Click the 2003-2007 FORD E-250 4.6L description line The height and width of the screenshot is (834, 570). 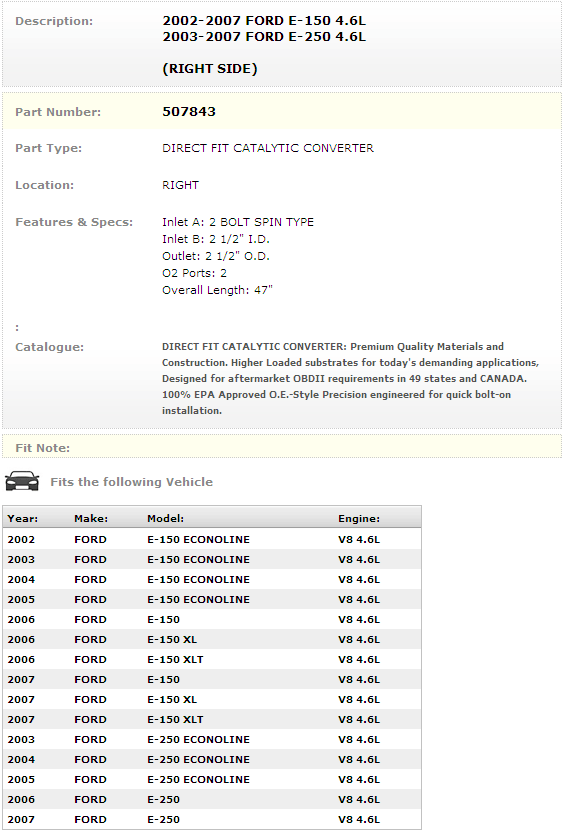(x=264, y=37)
